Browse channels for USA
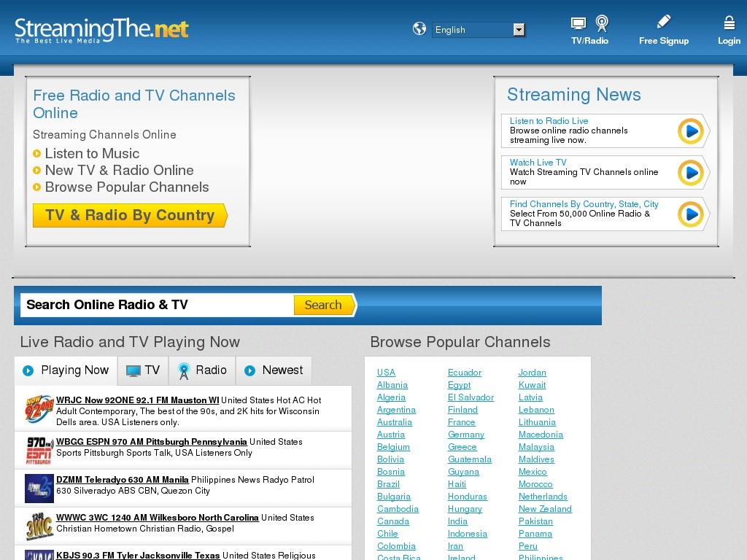This screenshot has height=560, width=747. [x=386, y=373]
